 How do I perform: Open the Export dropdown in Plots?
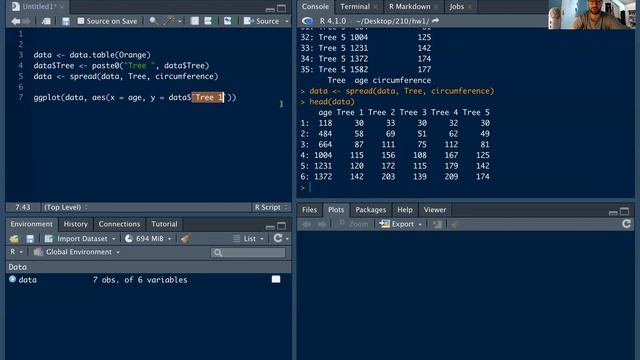click(x=400, y=224)
